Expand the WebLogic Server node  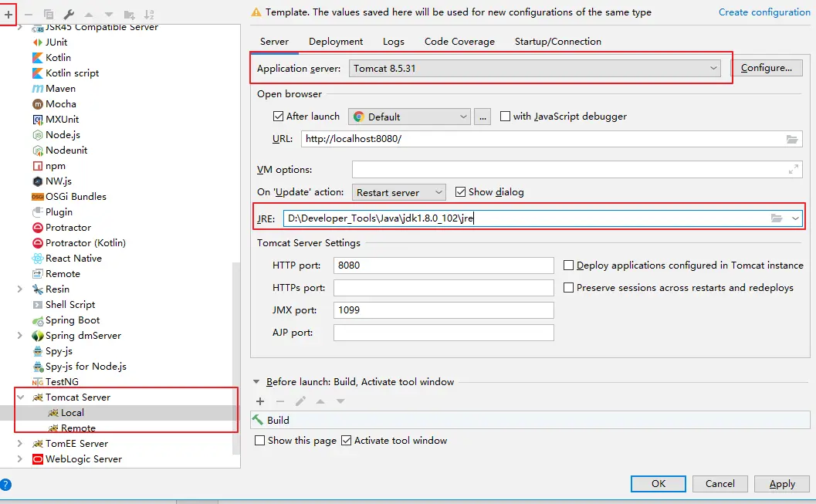pos(20,459)
